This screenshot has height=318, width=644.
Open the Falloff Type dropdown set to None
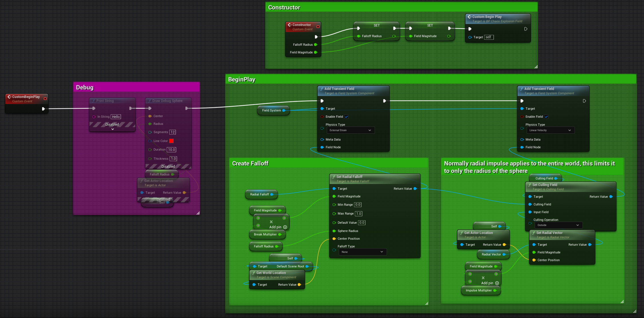[x=363, y=252]
